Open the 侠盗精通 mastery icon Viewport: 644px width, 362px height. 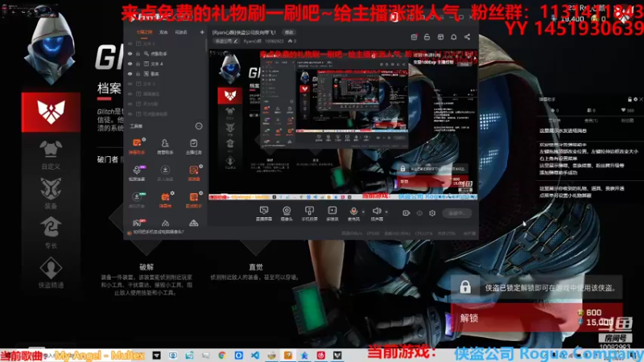point(51,268)
